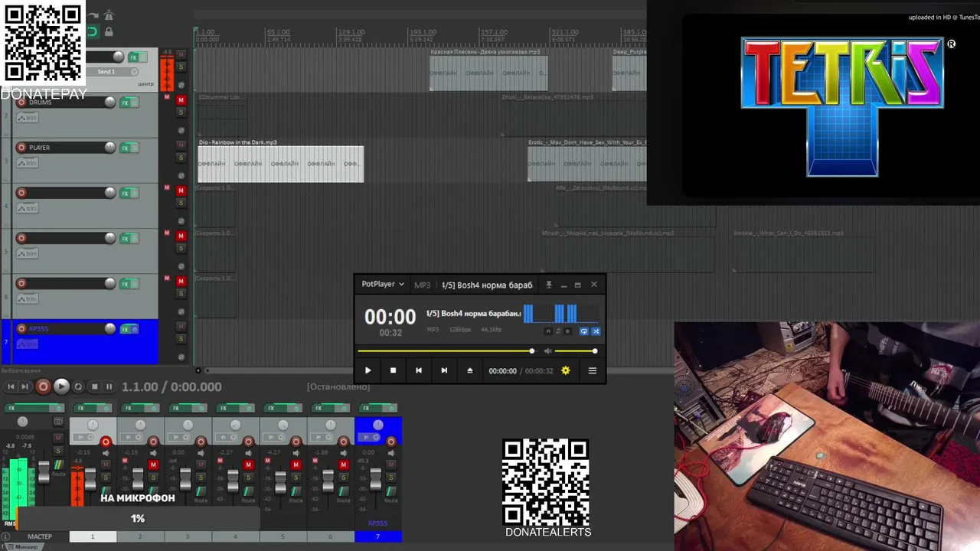Open FX for RP355 track
The width and height of the screenshot is (980, 551).
pyautogui.click(x=125, y=329)
